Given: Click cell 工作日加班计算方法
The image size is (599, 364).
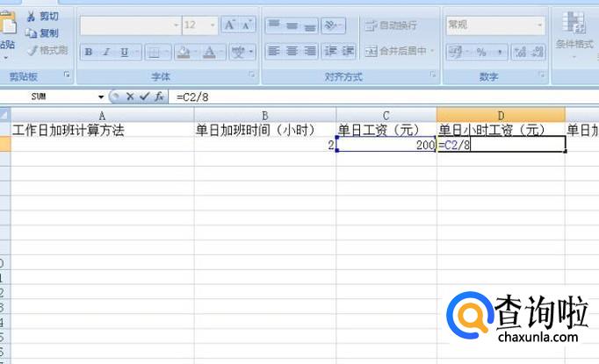Looking at the screenshot, I should (102, 130).
